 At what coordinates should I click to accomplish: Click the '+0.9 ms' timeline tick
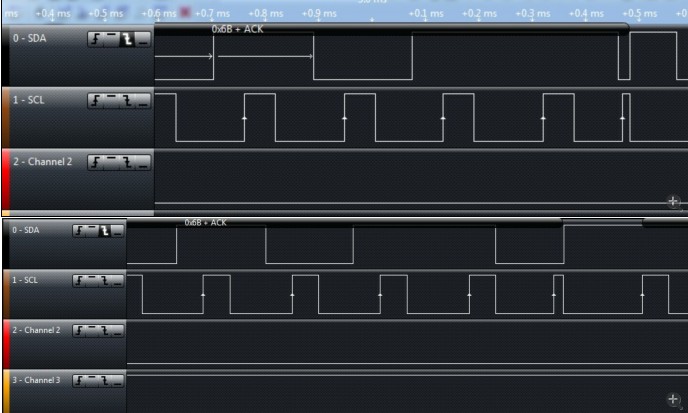[319, 14]
